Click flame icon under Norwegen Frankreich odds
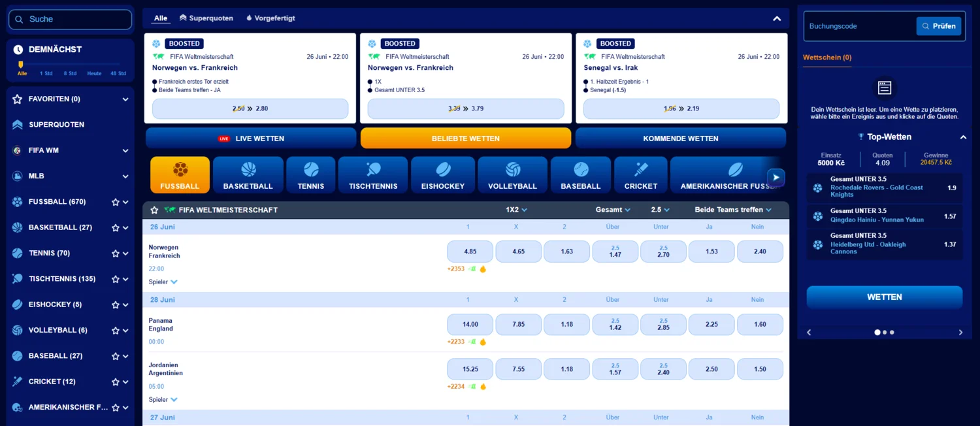Viewport: 980px width, 426px height. [x=483, y=269]
